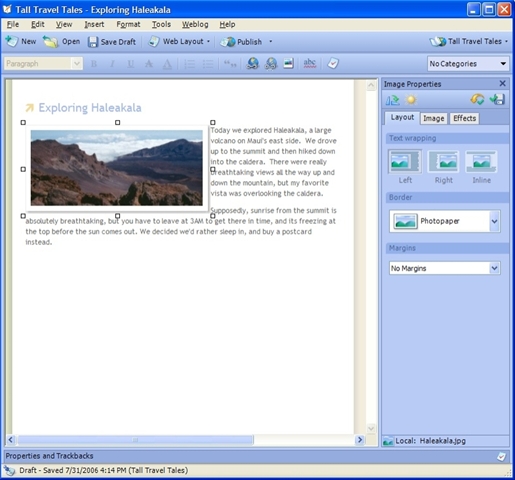Open the No Categories dropdown
The height and width of the screenshot is (480, 515).
pyautogui.click(x=468, y=64)
